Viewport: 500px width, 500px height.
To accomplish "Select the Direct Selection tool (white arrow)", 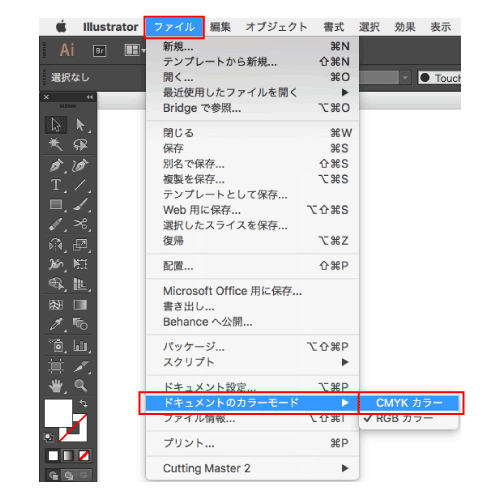I will (80, 125).
